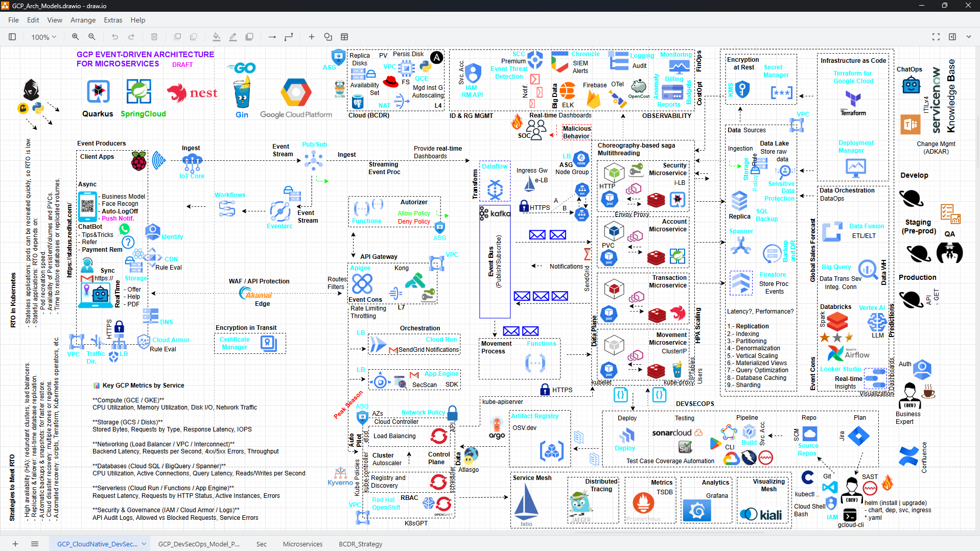
Task: Select the Raspberry Pi icon
Action: coord(139,161)
